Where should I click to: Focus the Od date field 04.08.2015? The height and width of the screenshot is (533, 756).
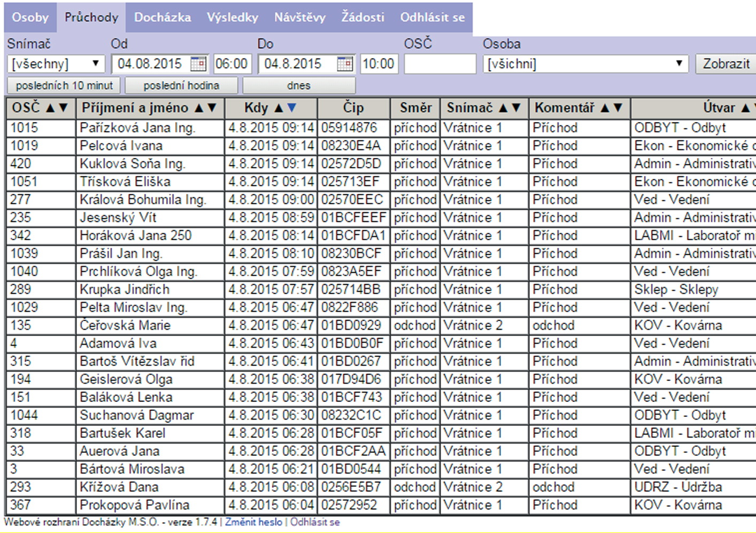click(x=151, y=64)
